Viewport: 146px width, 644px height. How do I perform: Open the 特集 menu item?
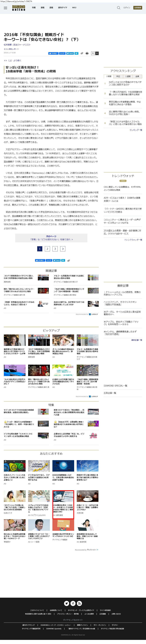click(34, 8)
